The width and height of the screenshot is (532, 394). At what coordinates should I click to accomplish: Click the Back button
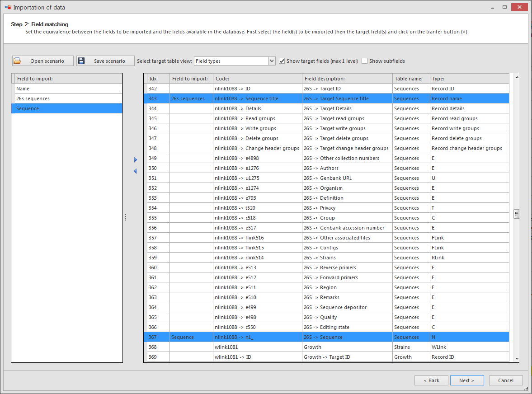tap(431, 380)
